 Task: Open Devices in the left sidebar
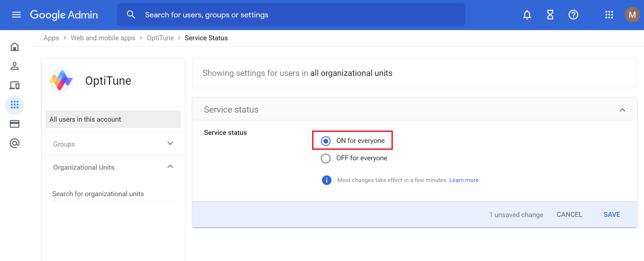(15, 86)
